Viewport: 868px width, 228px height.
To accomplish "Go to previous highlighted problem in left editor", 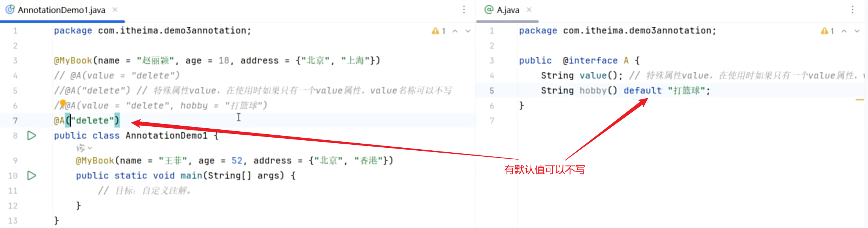I will [455, 31].
